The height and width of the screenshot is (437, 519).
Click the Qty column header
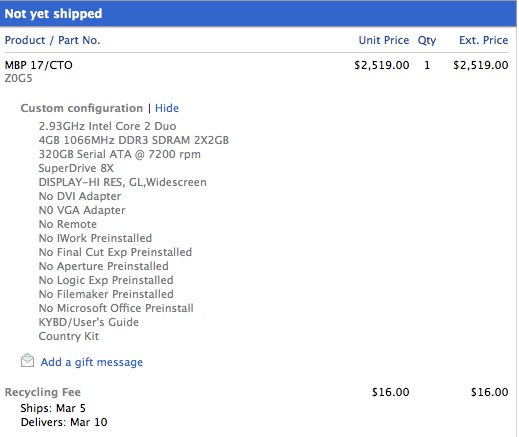point(427,40)
